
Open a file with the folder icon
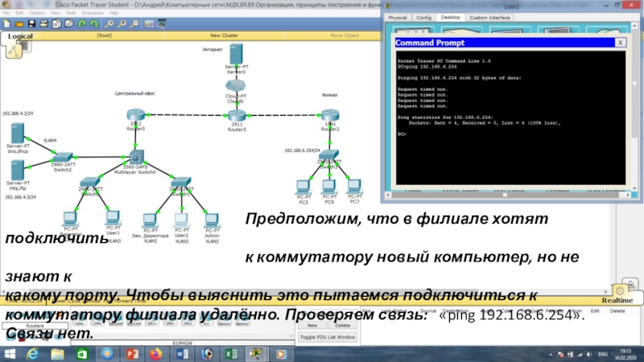pyautogui.click(x=19, y=24)
